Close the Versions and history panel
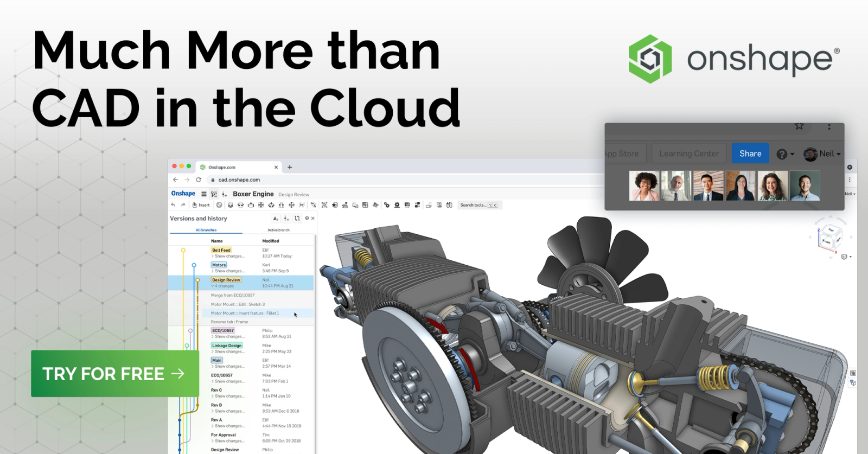Screen dimensions: 868x454 (x=313, y=219)
